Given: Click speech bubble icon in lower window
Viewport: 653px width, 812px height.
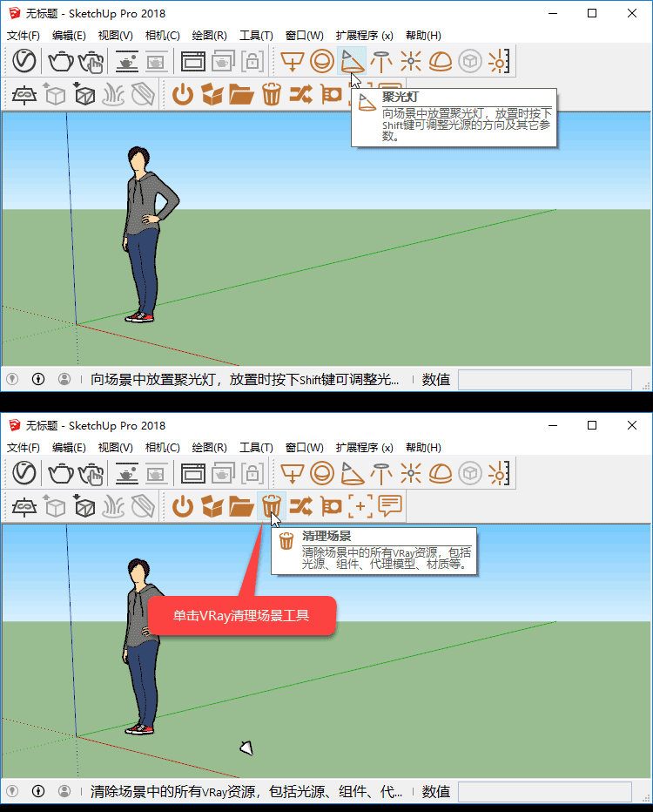Looking at the screenshot, I should tap(390, 506).
